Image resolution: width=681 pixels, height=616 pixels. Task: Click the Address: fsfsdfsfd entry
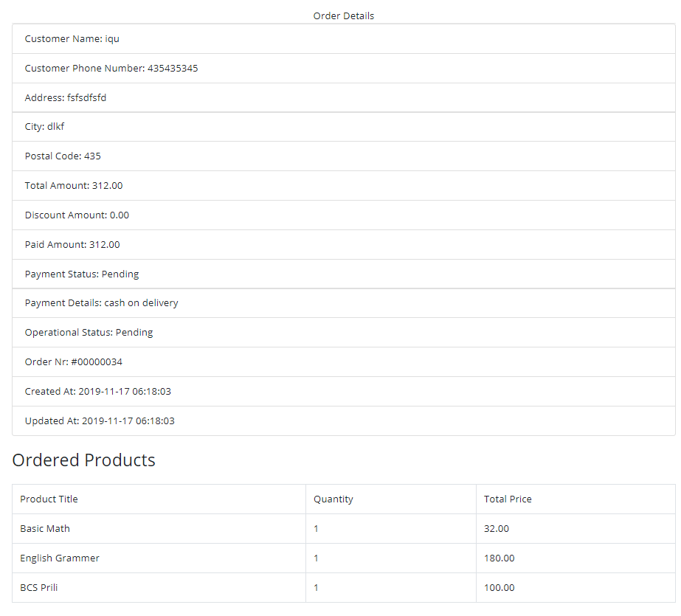[x=344, y=97]
